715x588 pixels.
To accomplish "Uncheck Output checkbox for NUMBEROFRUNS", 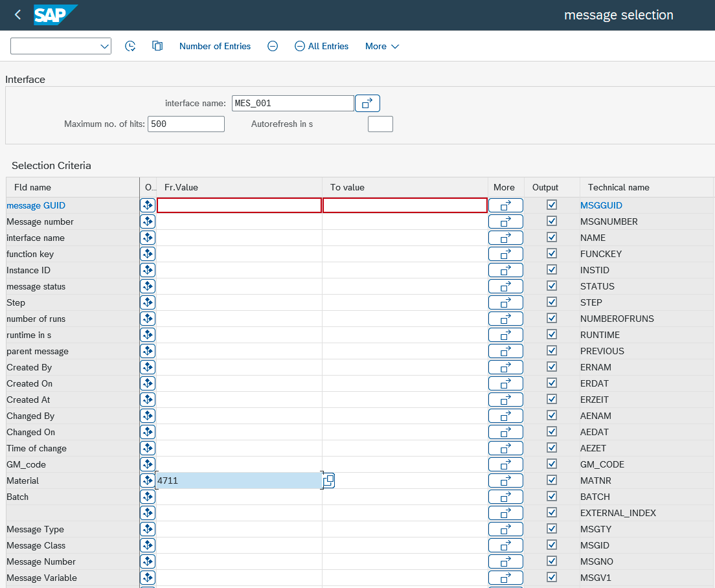I will pos(552,318).
